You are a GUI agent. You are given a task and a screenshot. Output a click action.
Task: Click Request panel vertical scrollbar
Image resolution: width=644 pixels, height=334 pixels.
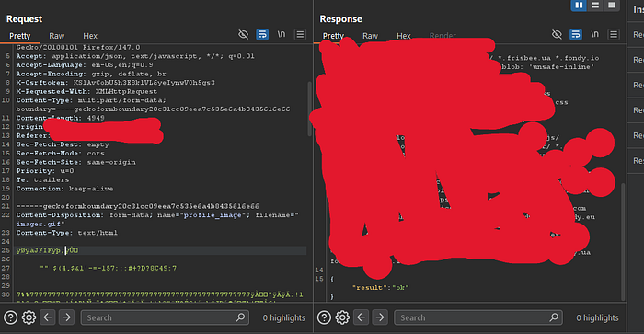pyautogui.click(x=309, y=109)
